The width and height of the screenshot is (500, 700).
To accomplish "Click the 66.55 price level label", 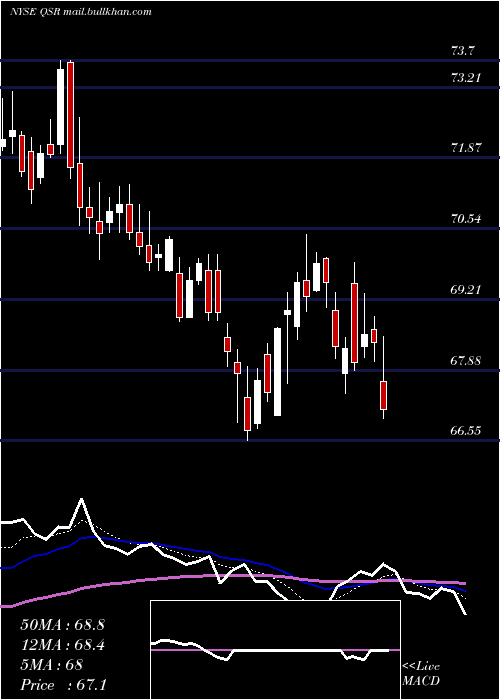I will pos(466,431).
